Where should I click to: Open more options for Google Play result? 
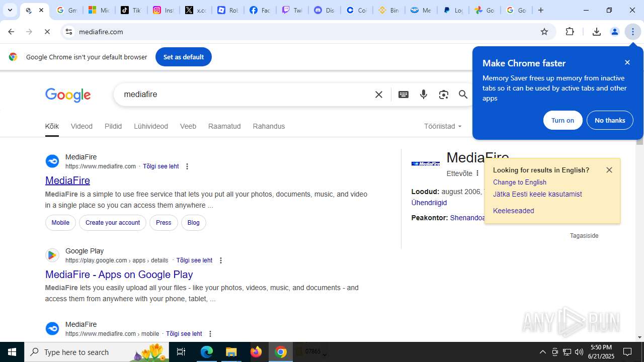pos(220,260)
